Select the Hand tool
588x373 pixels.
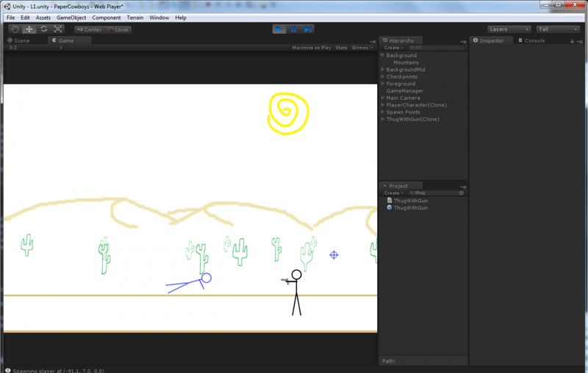coord(15,29)
